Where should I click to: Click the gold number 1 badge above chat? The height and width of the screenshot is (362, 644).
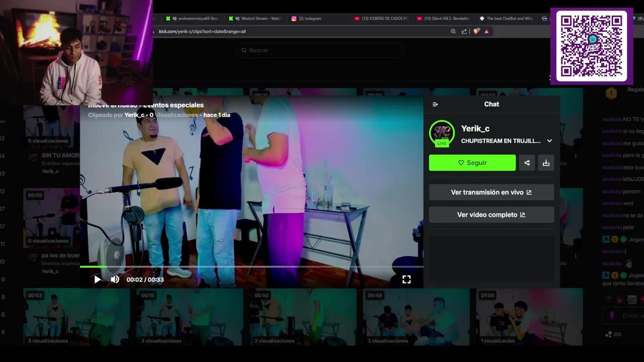coord(611,94)
